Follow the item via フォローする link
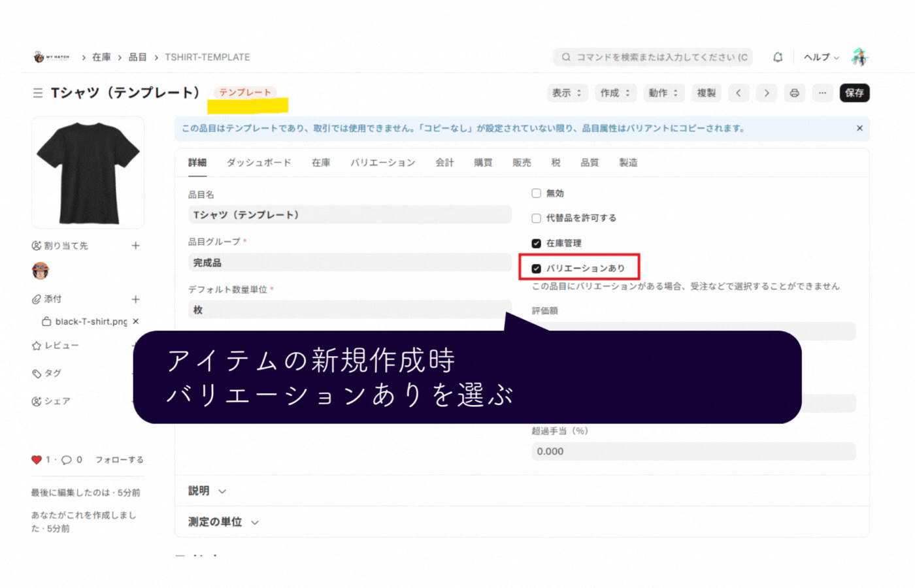 [119, 459]
